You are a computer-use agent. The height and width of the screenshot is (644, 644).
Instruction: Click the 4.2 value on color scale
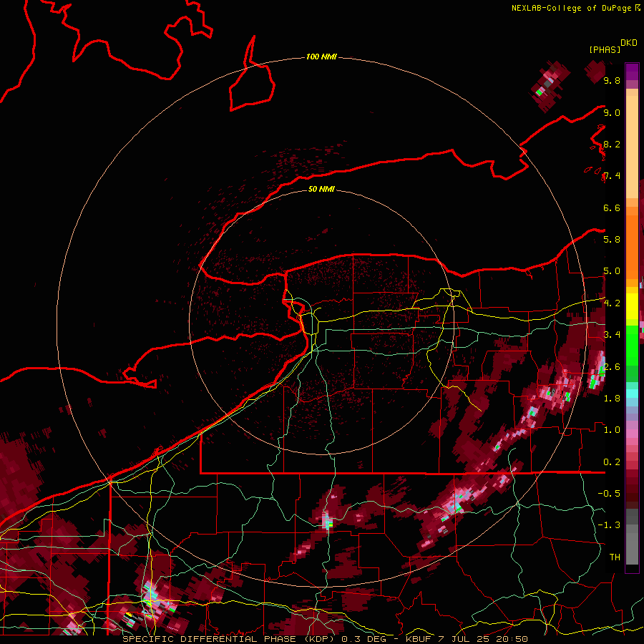pyautogui.click(x=612, y=303)
